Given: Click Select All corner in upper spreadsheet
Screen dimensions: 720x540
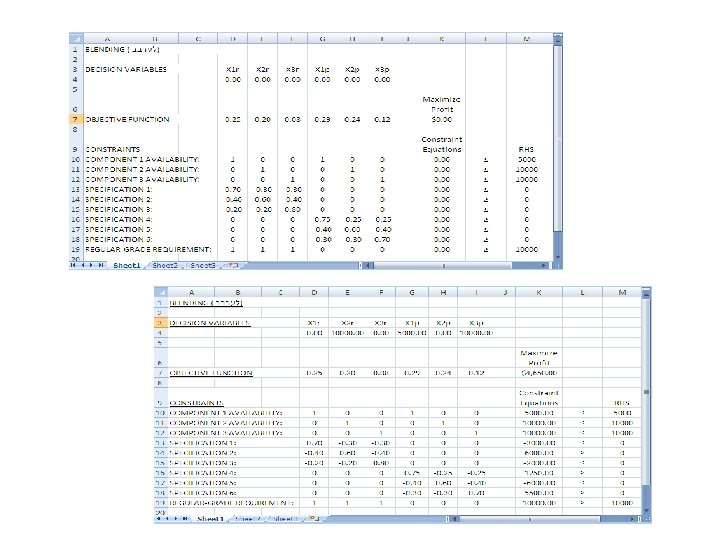Looking at the screenshot, I should click(76, 39).
